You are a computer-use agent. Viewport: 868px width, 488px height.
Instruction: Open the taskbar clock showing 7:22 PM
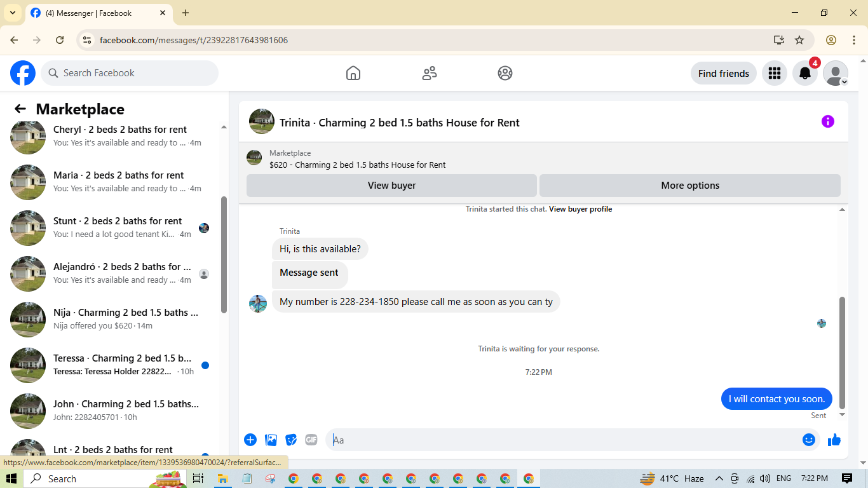(815, 478)
